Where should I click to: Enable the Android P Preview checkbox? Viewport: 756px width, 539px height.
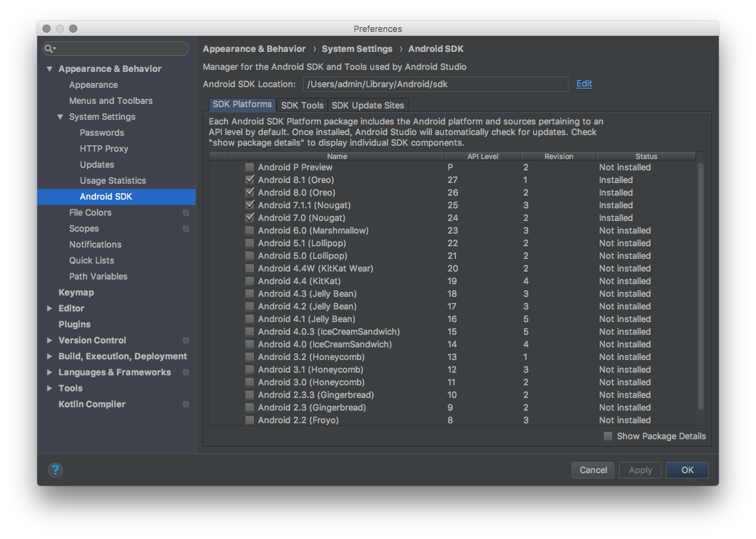pos(249,168)
